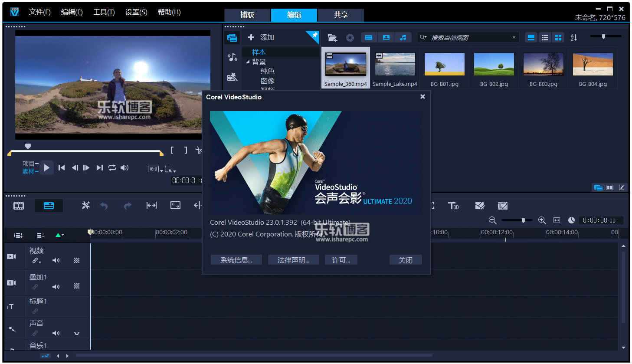This screenshot has height=364, width=632.
Task: Select the 3D Title tool icon
Action: [454, 206]
